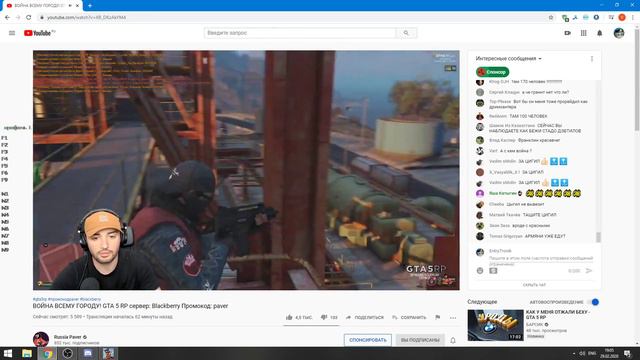Reload the current page
Viewport: 640px width, 360px height.
pos(29,18)
